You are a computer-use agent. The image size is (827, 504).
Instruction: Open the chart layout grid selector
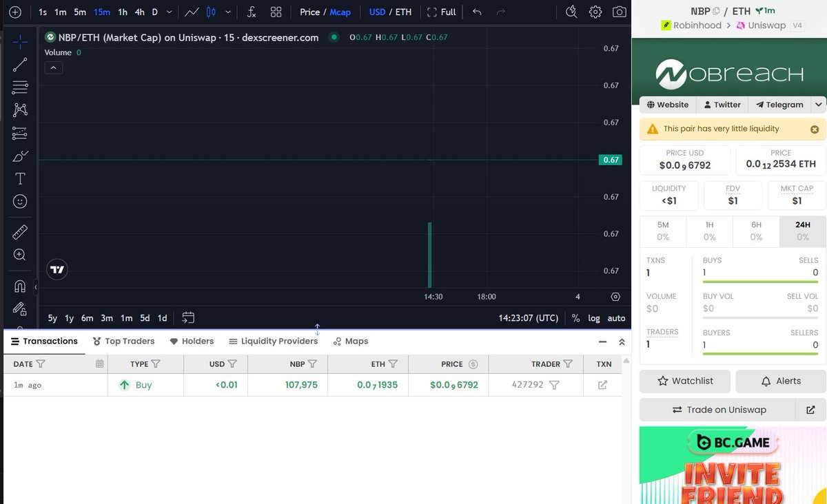click(276, 12)
